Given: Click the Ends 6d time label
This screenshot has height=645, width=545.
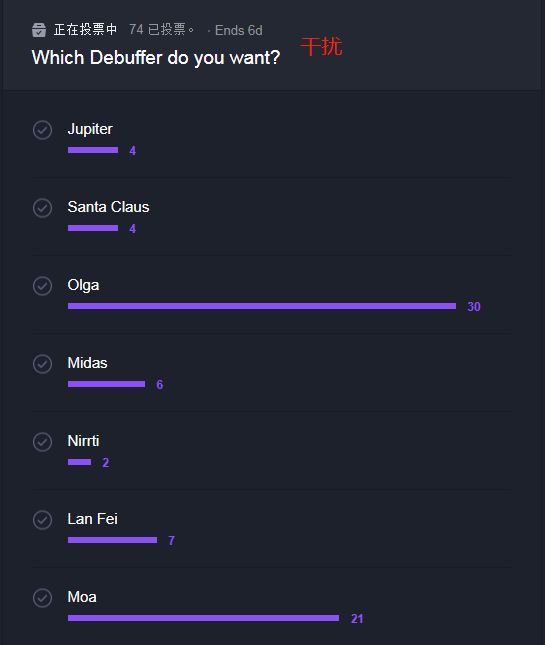Looking at the screenshot, I should click(x=239, y=30).
